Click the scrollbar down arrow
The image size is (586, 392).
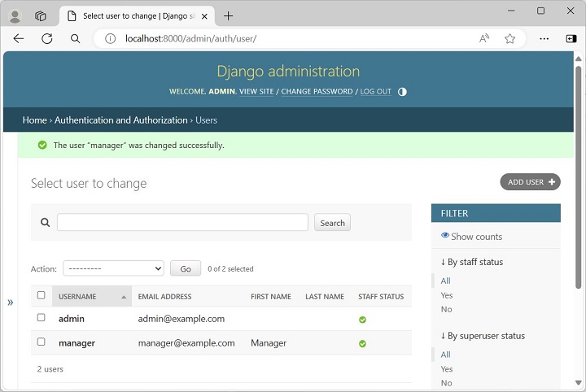[578, 383]
